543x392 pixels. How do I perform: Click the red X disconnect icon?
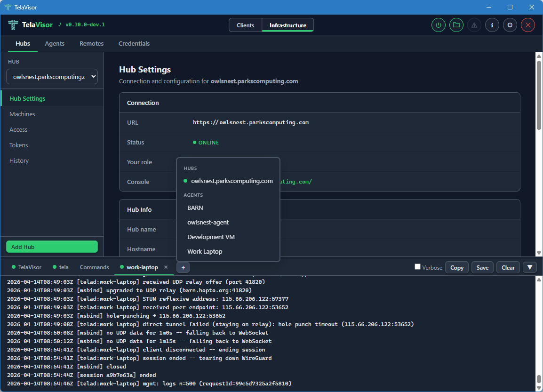pyautogui.click(x=527, y=25)
